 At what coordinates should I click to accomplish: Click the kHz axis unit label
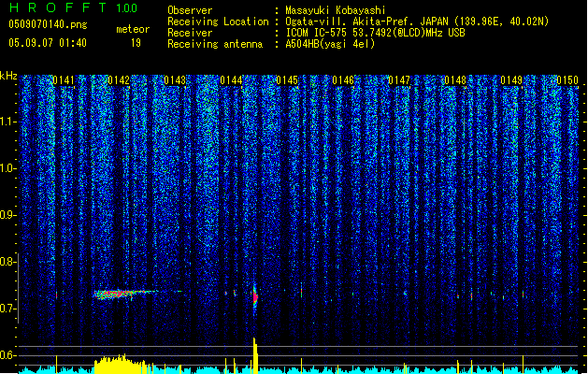point(8,76)
